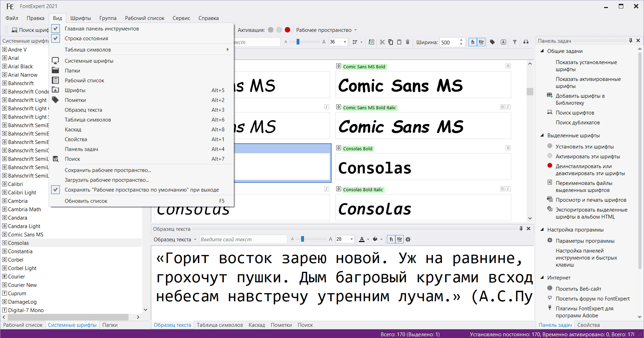The height and width of the screenshot is (338, 644).
Task: Open Таблица символов submenu at top of Вид menu
Action: [141, 50]
